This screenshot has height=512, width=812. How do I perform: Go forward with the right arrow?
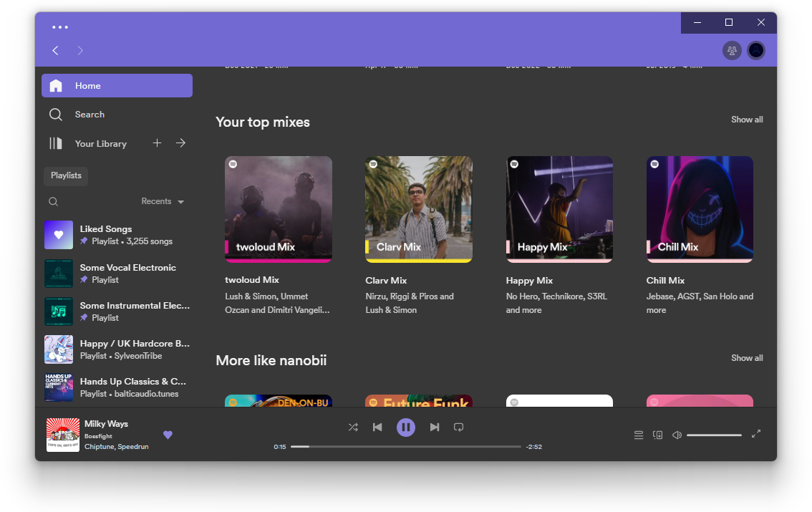80,50
